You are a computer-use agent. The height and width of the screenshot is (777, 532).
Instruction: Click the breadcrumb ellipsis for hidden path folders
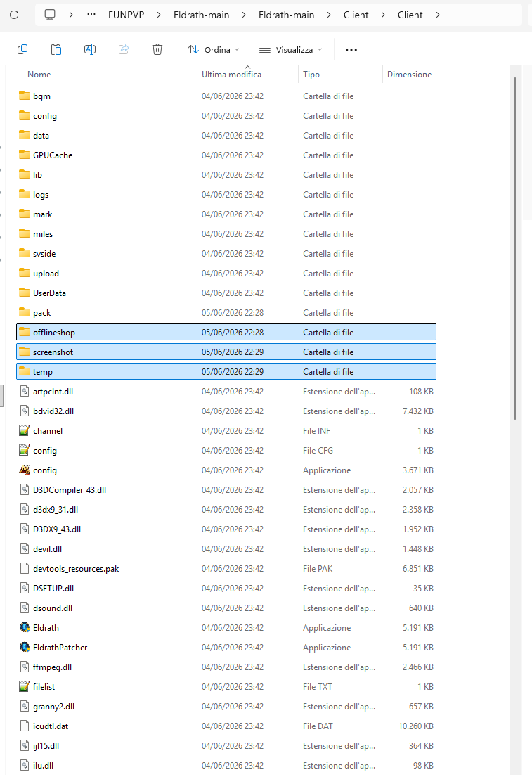(x=91, y=14)
